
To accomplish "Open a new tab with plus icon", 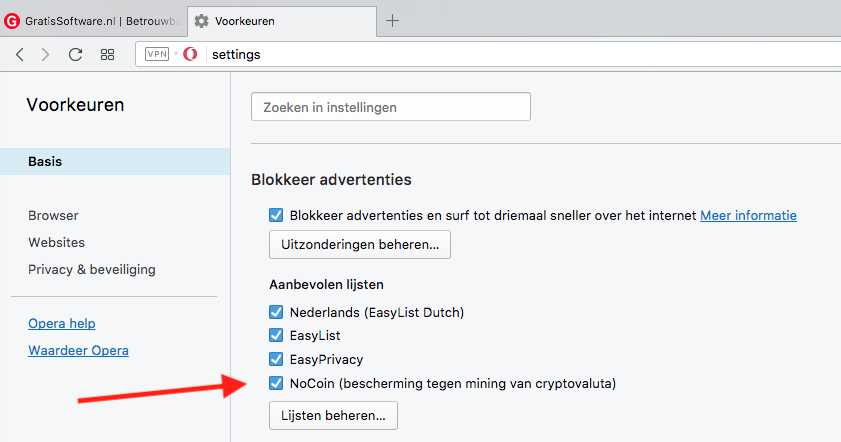I will 393,20.
